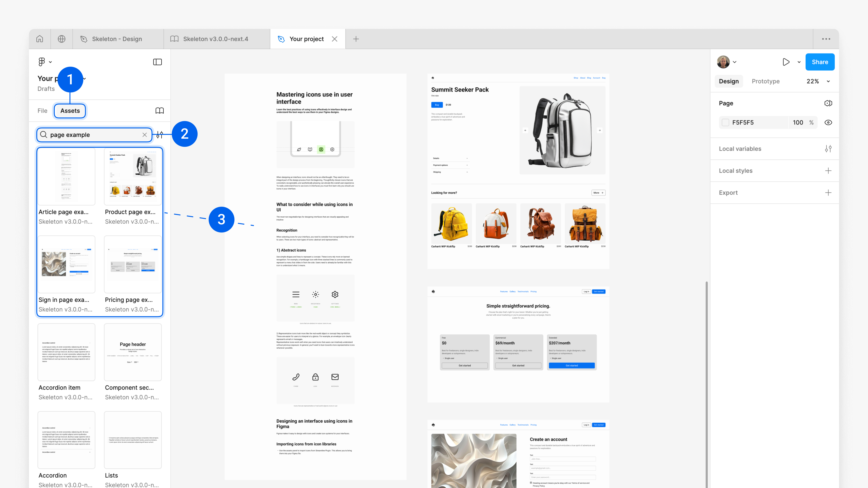Open asset search filter settings icon
Viewport: 868px width, 488px height.
[160, 135]
